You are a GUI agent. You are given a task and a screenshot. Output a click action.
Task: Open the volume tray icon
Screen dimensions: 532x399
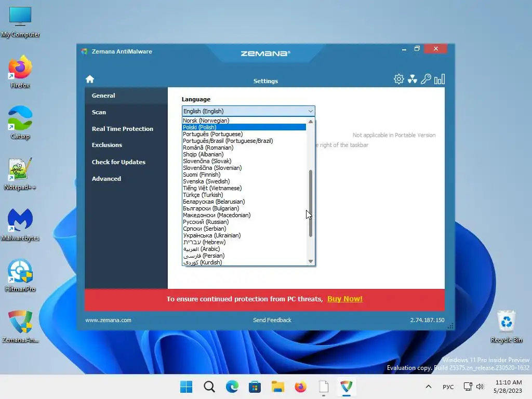pos(480,387)
